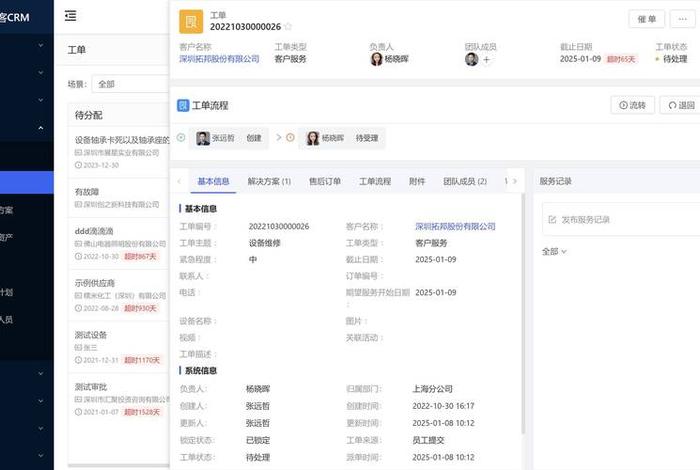Click the blue 工单流程 section icon
The image size is (700, 470).
pos(183,105)
